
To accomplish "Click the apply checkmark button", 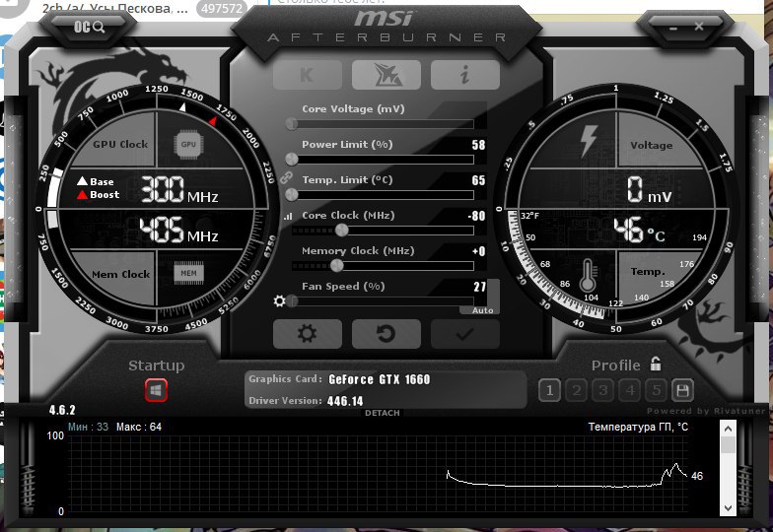I will point(465,333).
